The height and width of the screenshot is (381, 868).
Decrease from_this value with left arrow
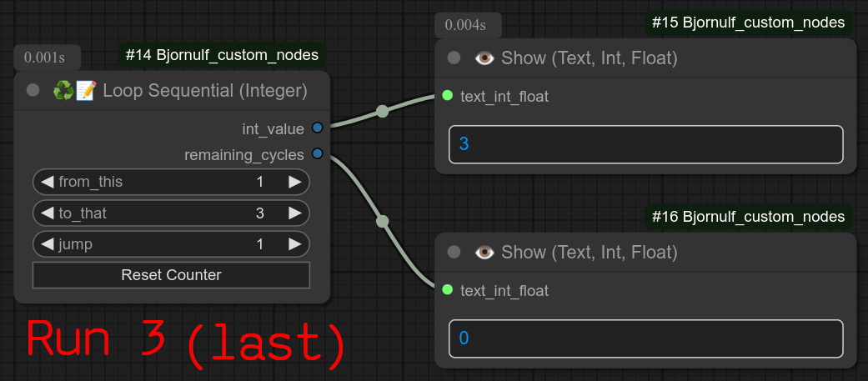click(x=48, y=182)
